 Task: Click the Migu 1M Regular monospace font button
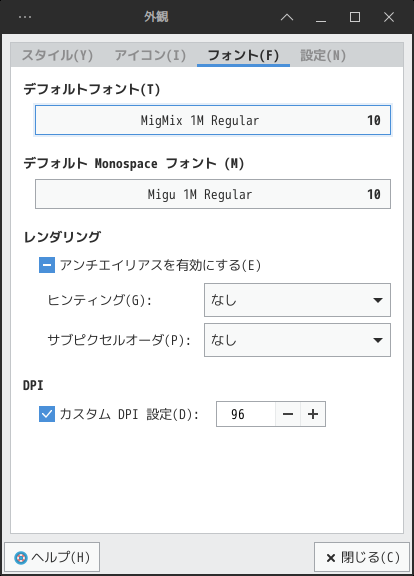point(213,194)
